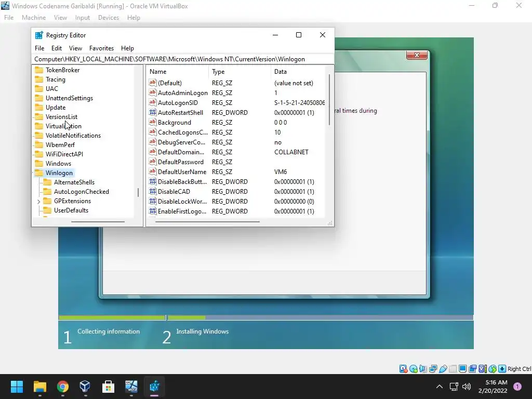Screen dimensions: 532x399
Task: Click the registry path address bar
Action: pos(182,59)
